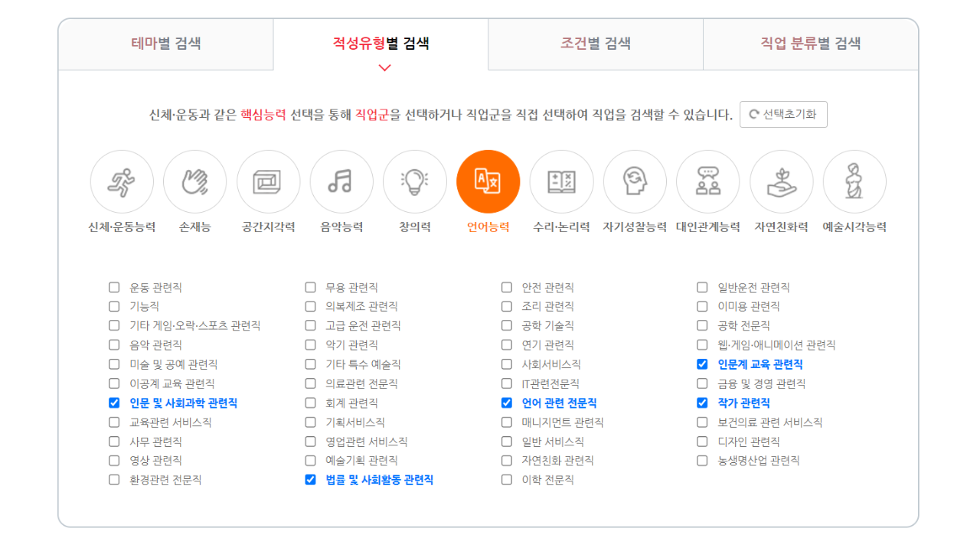Select the 예술시각능력 aptitude icon
Viewport: 980px width, 551px height.
pyautogui.click(x=854, y=182)
